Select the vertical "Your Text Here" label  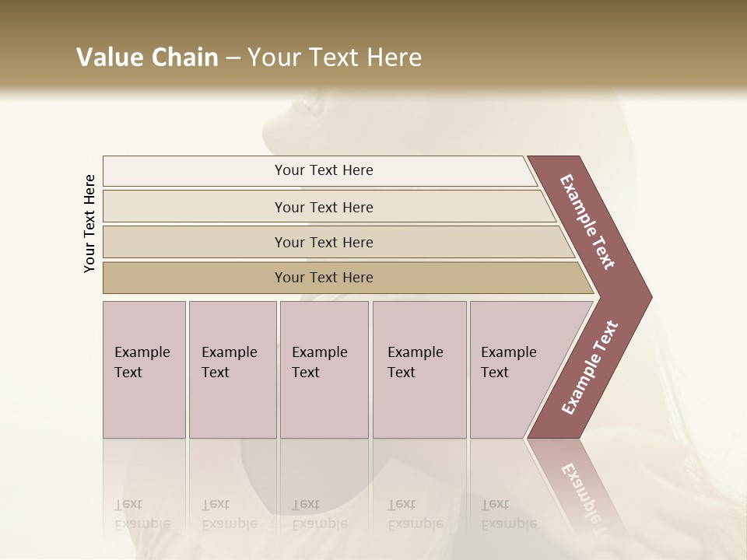click(89, 223)
